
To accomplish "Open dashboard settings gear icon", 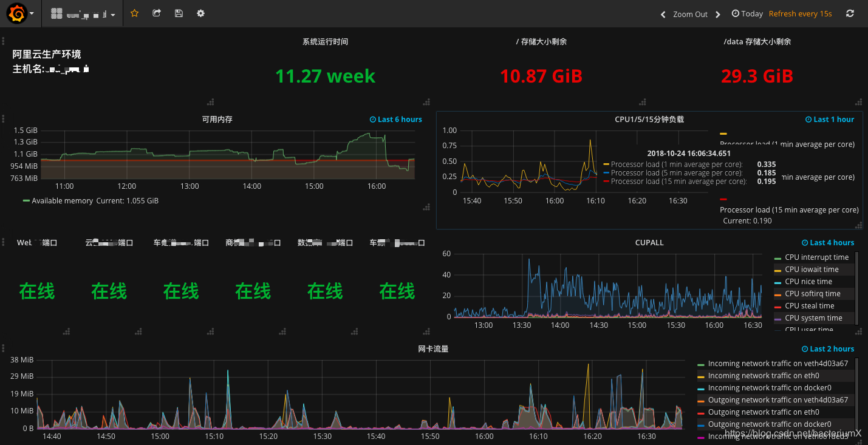I will coord(201,13).
